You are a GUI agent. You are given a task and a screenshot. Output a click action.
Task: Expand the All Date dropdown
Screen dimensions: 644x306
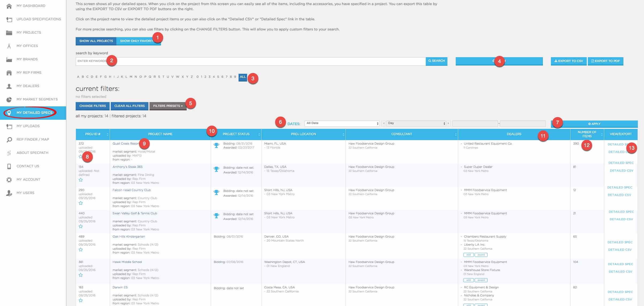tap(342, 123)
